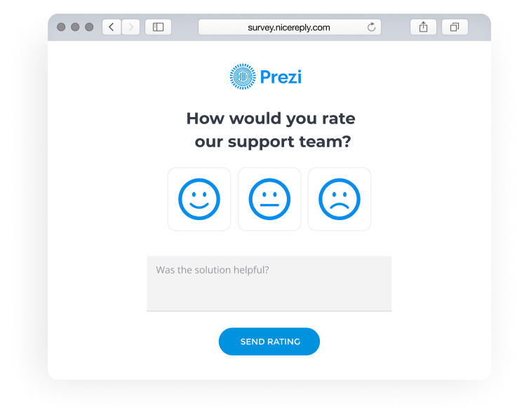Viewport: 524px width, 420px height.
Task: Show all tabs overview icon
Action: point(455,27)
